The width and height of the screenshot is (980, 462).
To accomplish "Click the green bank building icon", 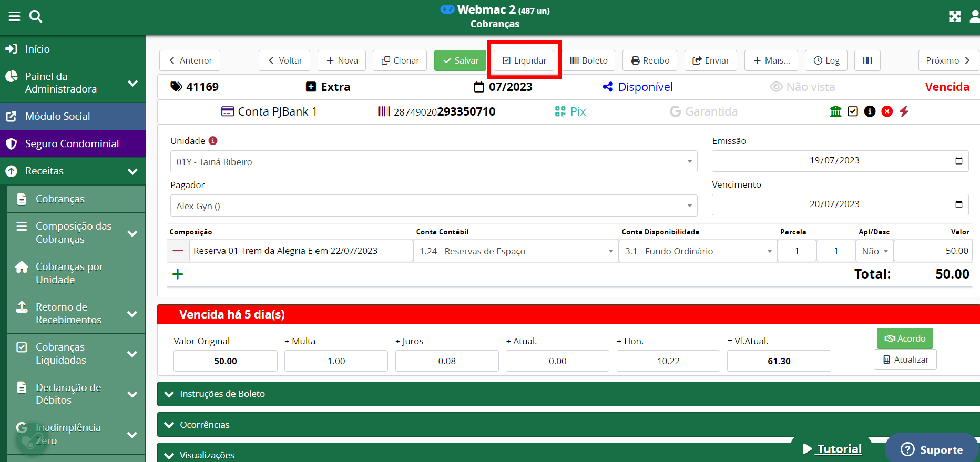I will click(x=835, y=111).
